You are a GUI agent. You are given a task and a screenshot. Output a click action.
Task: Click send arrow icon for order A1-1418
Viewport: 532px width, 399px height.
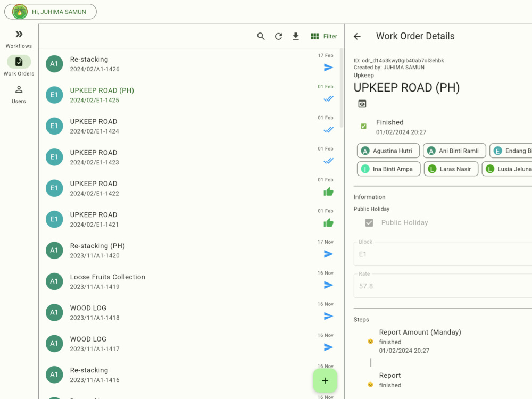pos(328,316)
